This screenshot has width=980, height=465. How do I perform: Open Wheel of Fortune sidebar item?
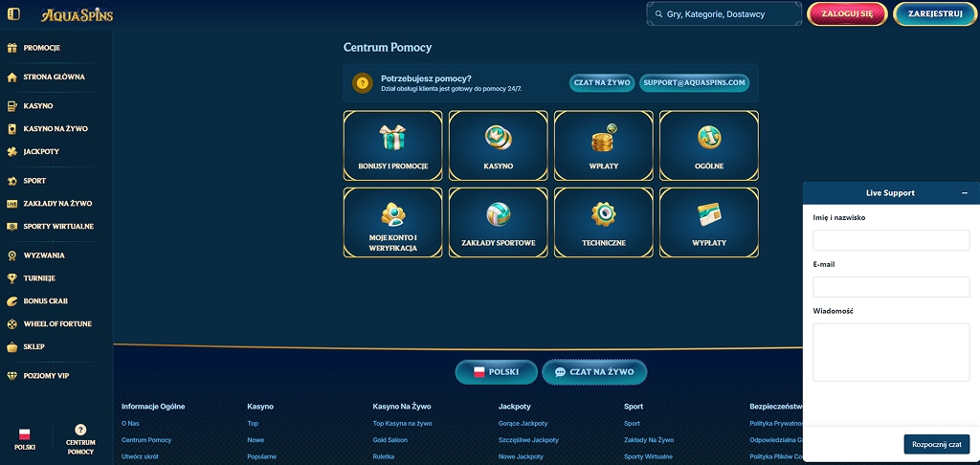pos(50,323)
